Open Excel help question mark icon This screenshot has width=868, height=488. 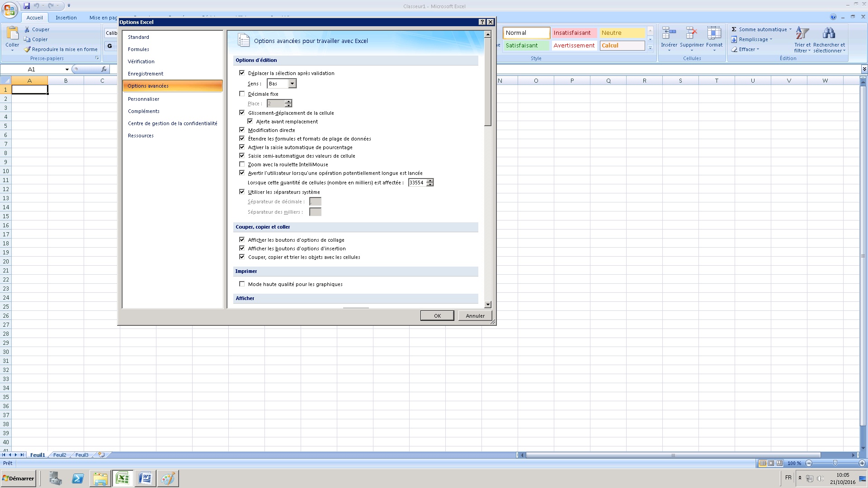pyautogui.click(x=833, y=17)
